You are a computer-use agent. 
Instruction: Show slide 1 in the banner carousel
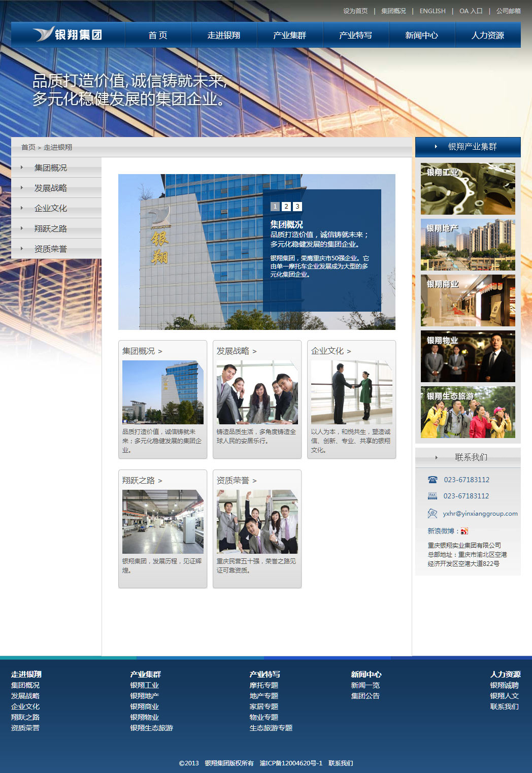[275, 207]
